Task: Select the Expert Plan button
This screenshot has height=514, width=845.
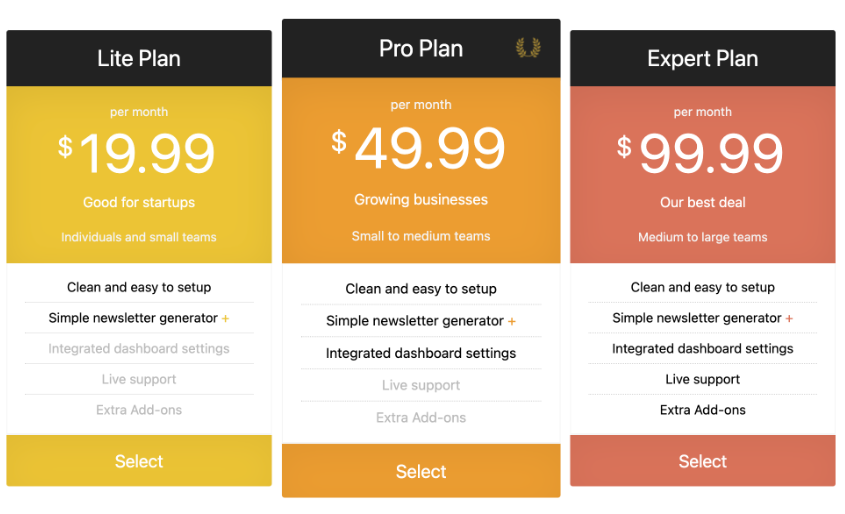Action: [702, 461]
